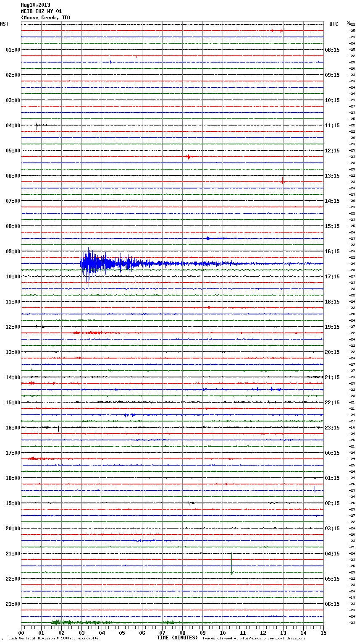Screen dimensions: 357x644
Task: Click minute 05 on the time axis
Action: tap(122, 633)
